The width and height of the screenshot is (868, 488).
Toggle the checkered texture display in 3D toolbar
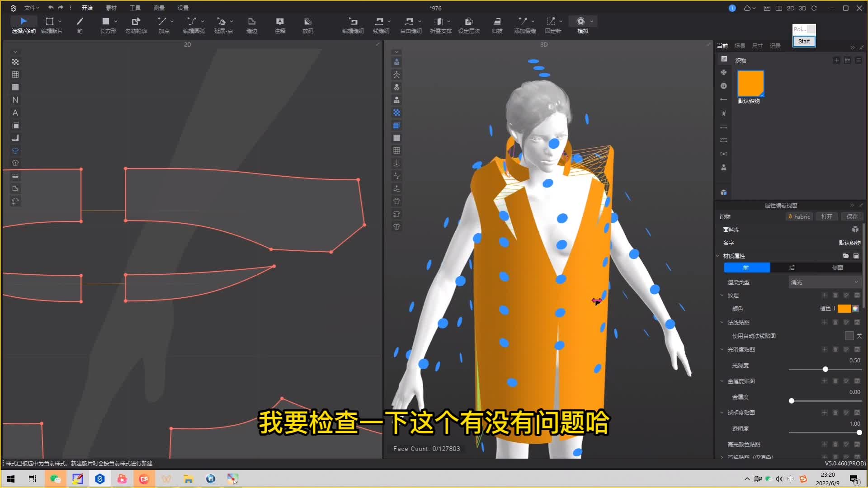pos(396,113)
